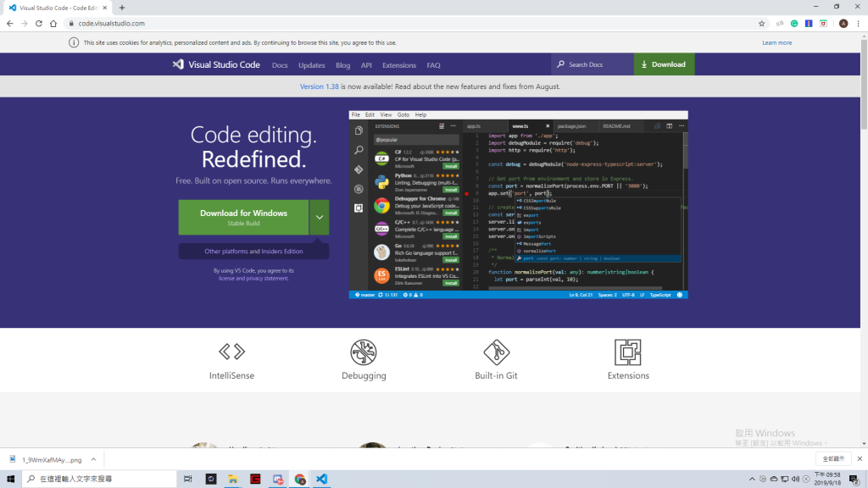Click the greyed-out translate extension icon
The height and width of the screenshot is (488, 868).
click(x=780, y=23)
